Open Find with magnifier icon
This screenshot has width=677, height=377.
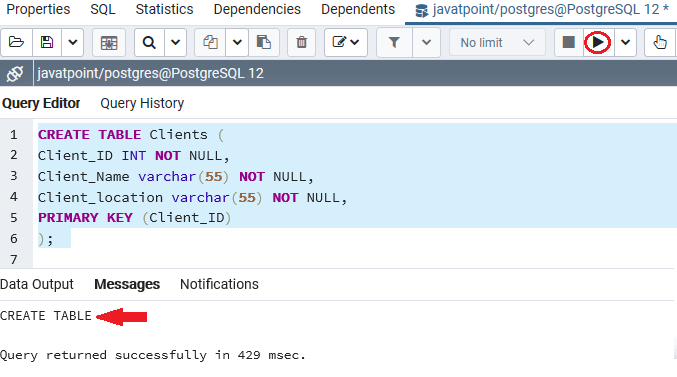tap(149, 42)
